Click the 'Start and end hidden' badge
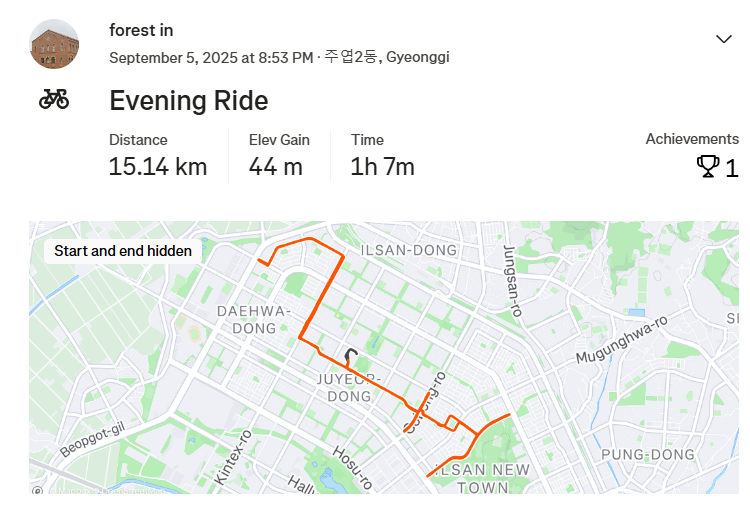750x510 pixels. (x=123, y=251)
